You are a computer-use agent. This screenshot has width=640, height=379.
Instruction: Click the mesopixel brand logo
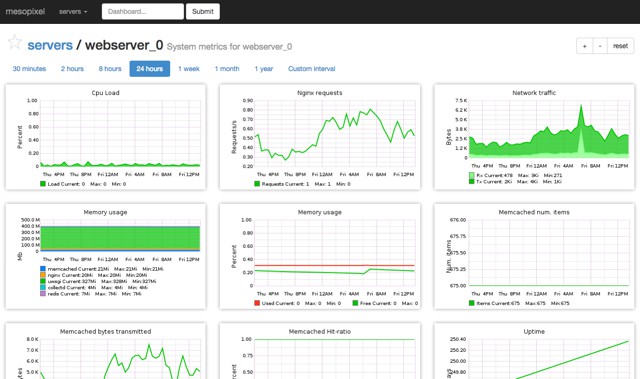(25, 11)
